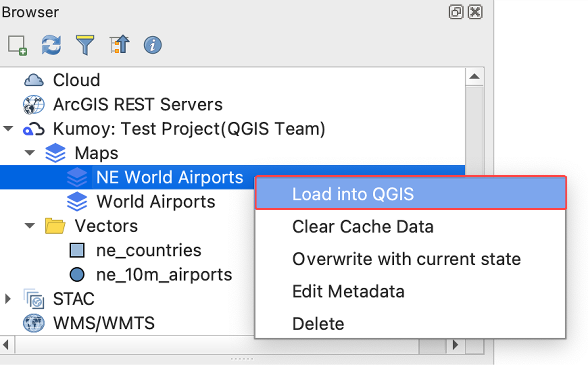Click the Collapse All toolbar icon
The image size is (588, 367).
point(119,45)
